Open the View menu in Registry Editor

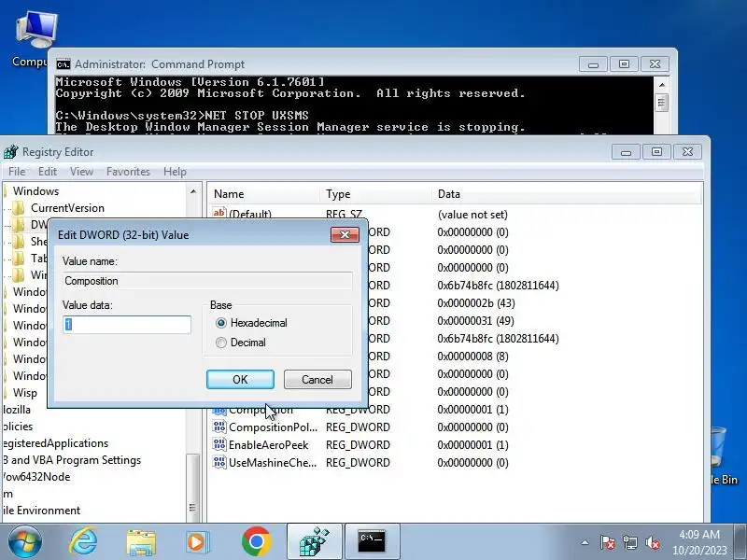pyautogui.click(x=81, y=172)
